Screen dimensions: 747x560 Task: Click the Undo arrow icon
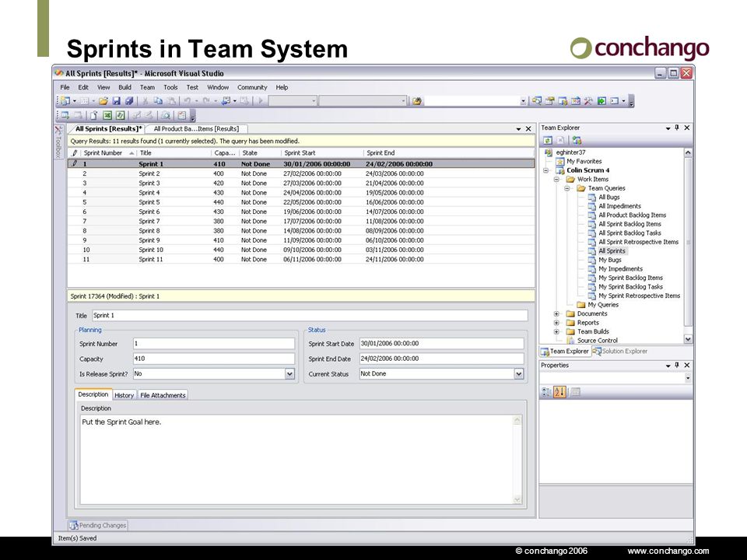[x=188, y=101]
